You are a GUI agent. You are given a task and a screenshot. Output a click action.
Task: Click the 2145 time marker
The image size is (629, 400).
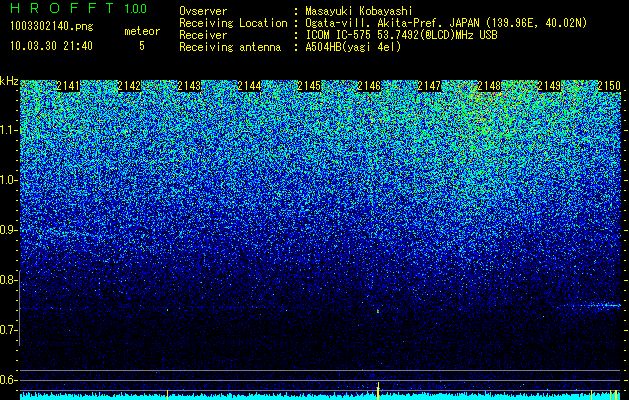point(309,86)
